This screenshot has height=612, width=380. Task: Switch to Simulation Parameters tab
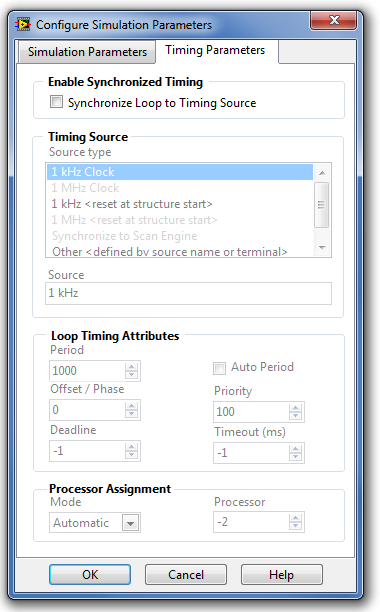[x=87, y=52]
